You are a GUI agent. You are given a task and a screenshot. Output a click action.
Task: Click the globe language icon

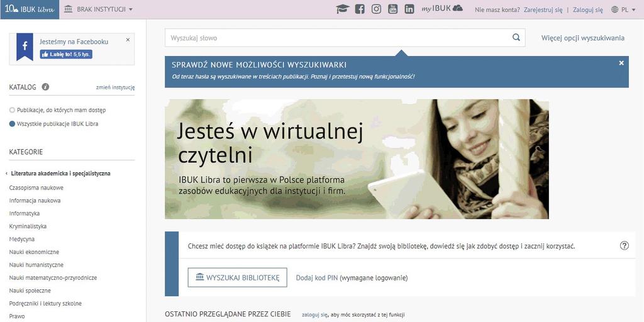pos(615,9)
